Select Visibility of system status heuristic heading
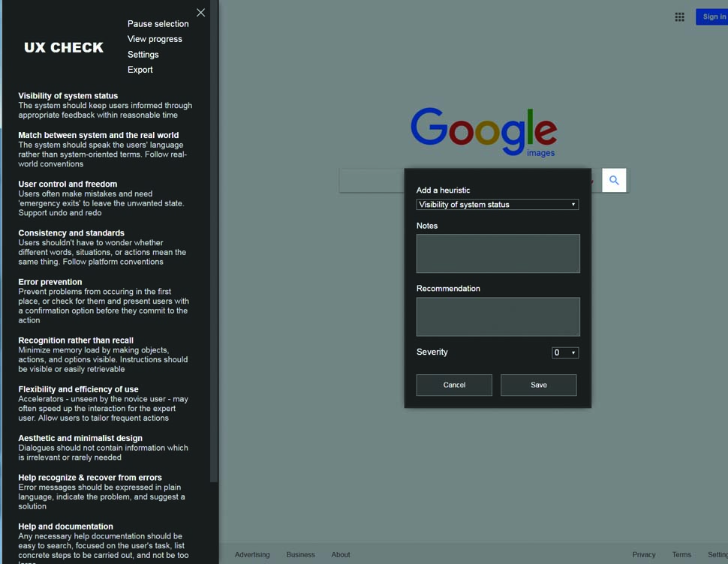Screen dimensions: 728x564 [68, 95]
